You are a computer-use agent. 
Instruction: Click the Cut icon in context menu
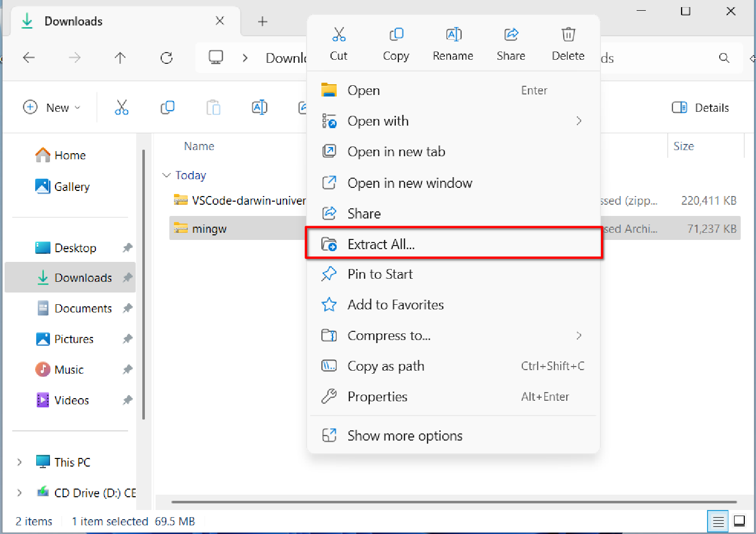point(339,35)
